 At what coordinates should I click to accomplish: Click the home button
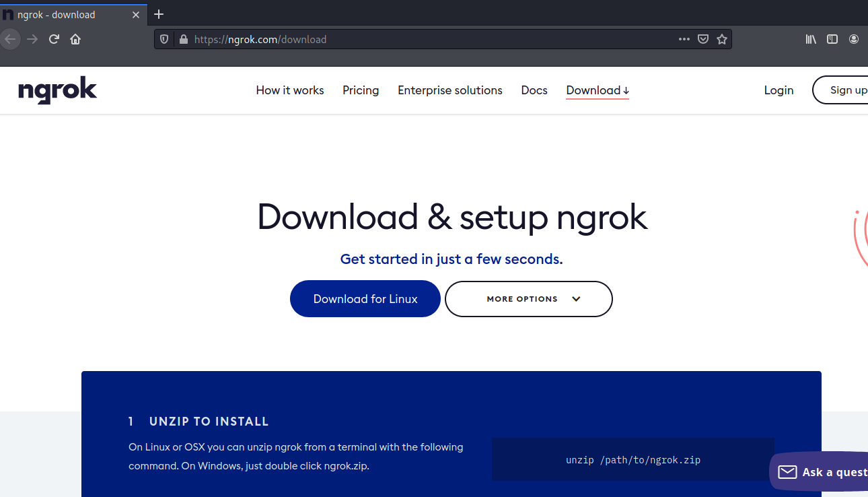[75, 39]
